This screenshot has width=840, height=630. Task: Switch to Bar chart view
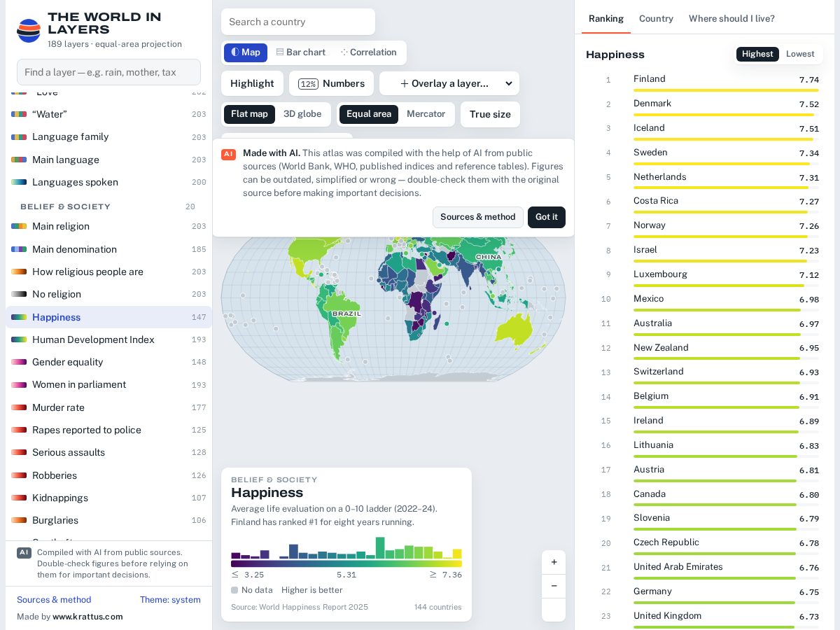tap(301, 52)
